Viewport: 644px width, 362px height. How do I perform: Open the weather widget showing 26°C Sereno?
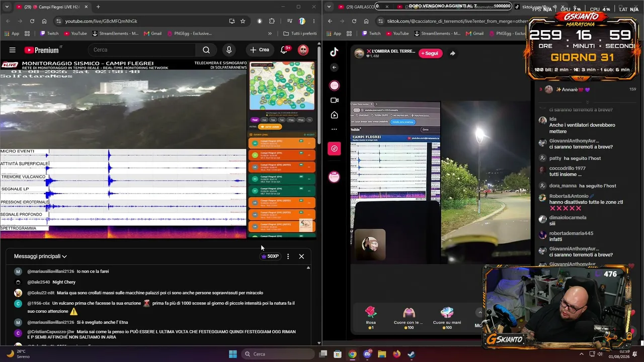pos(18,354)
